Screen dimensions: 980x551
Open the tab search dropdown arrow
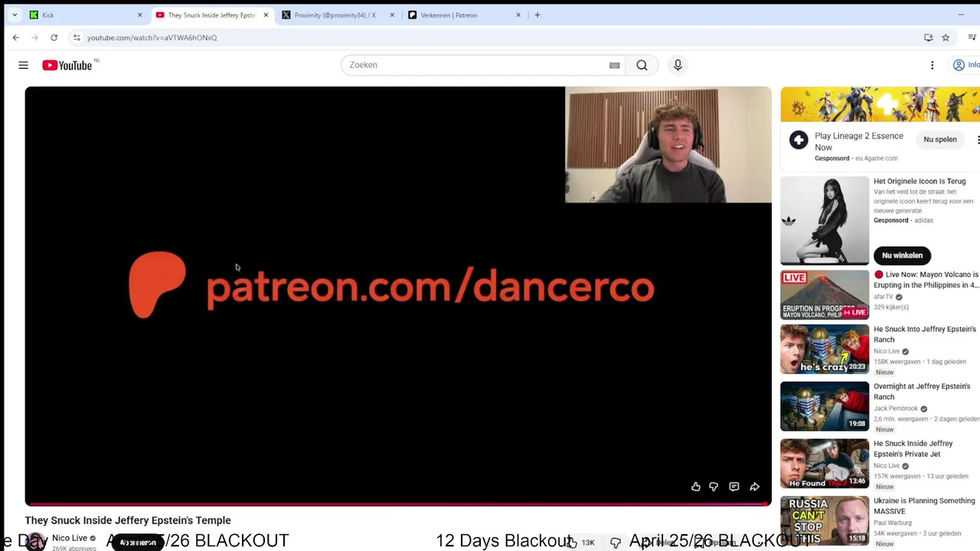pos(15,15)
